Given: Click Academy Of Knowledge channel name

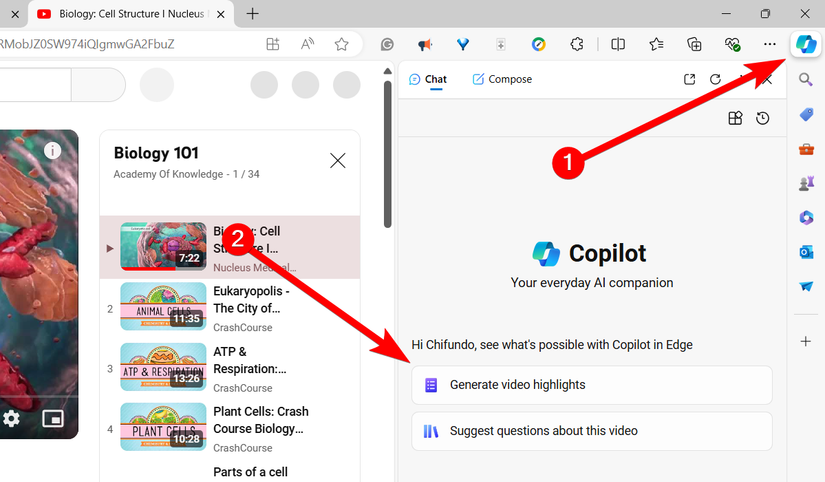Looking at the screenshot, I should (x=168, y=174).
